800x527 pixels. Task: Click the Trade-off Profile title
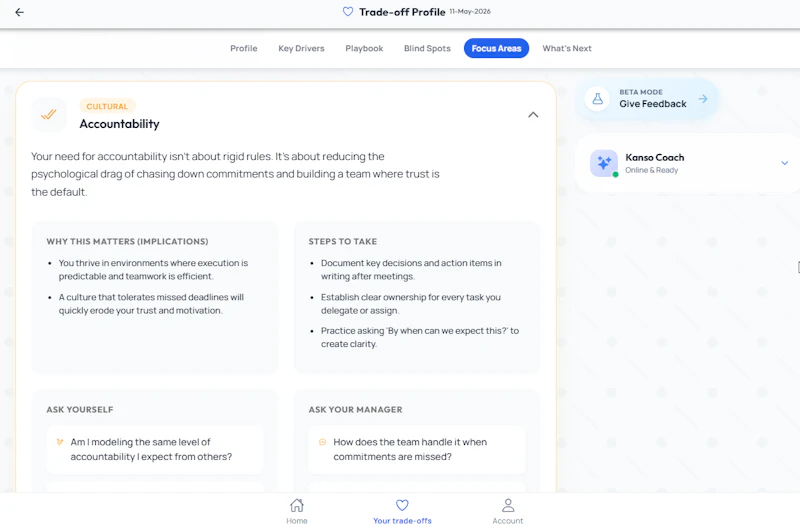(x=402, y=12)
